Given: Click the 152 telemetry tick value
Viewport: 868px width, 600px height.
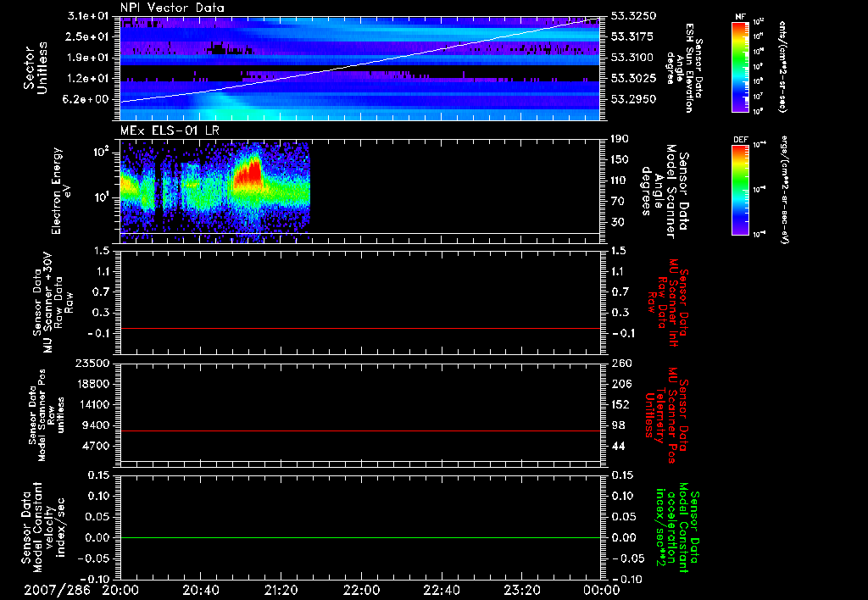Looking at the screenshot, I should pyautogui.click(x=620, y=404).
